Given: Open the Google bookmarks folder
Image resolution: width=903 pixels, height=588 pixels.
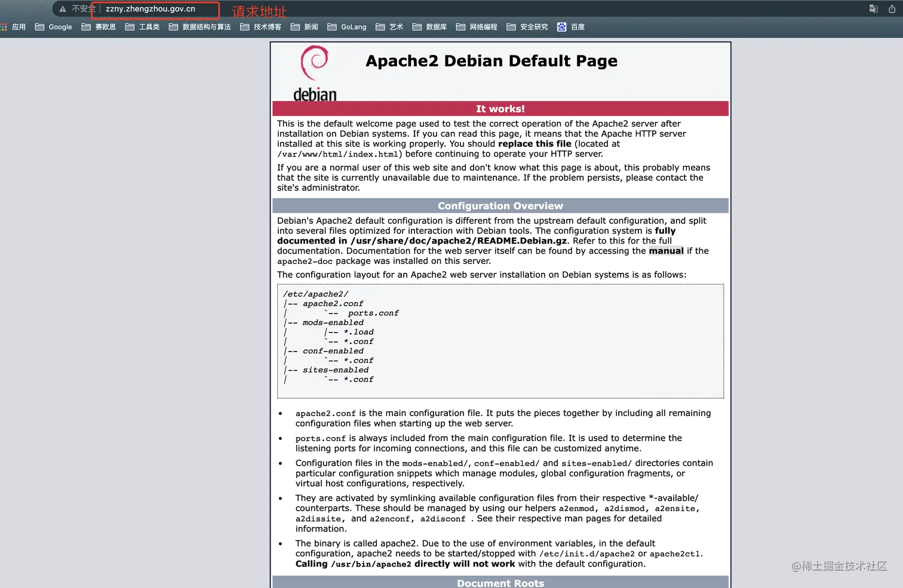Looking at the screenshot, I should pos(54,27).
